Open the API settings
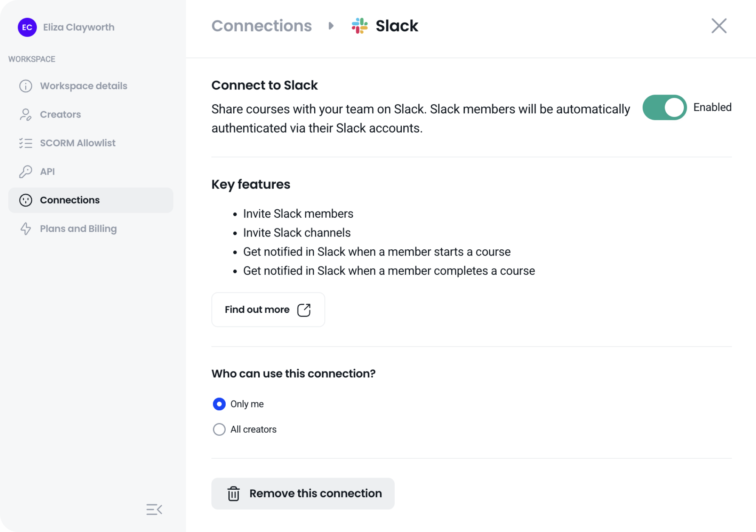756x532 pixels. [x=91, y=172]
